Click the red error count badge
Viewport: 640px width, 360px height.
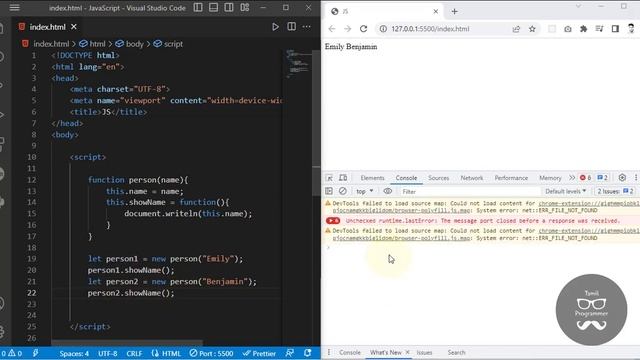pos(585,178)
